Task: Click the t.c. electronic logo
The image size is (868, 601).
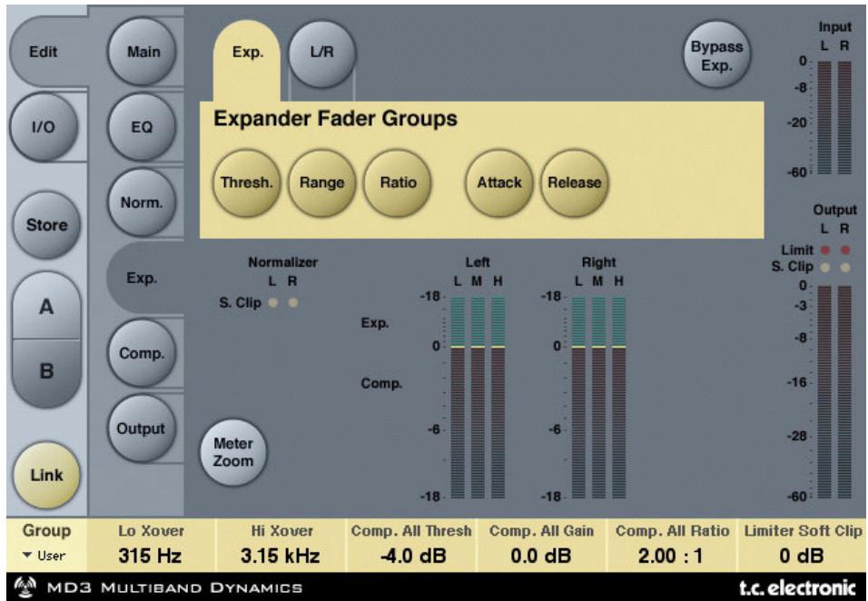Action: [x=797, y=587]
